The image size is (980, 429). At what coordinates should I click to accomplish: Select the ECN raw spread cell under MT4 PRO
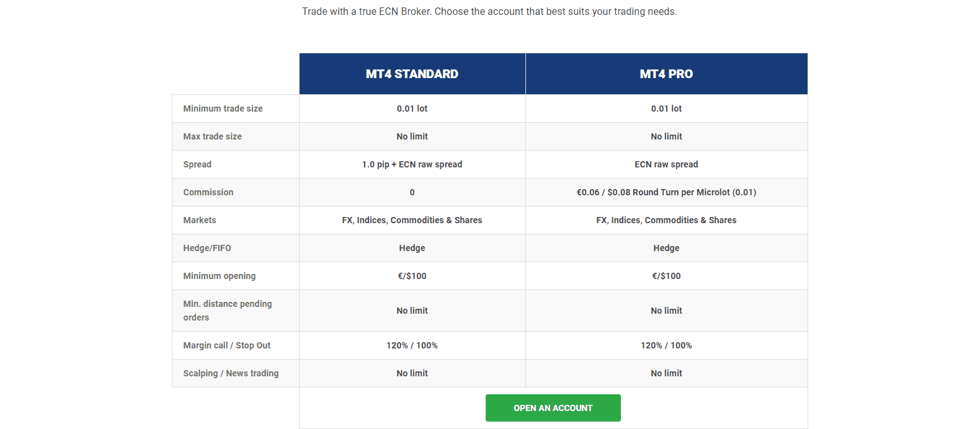click(666, 164)
